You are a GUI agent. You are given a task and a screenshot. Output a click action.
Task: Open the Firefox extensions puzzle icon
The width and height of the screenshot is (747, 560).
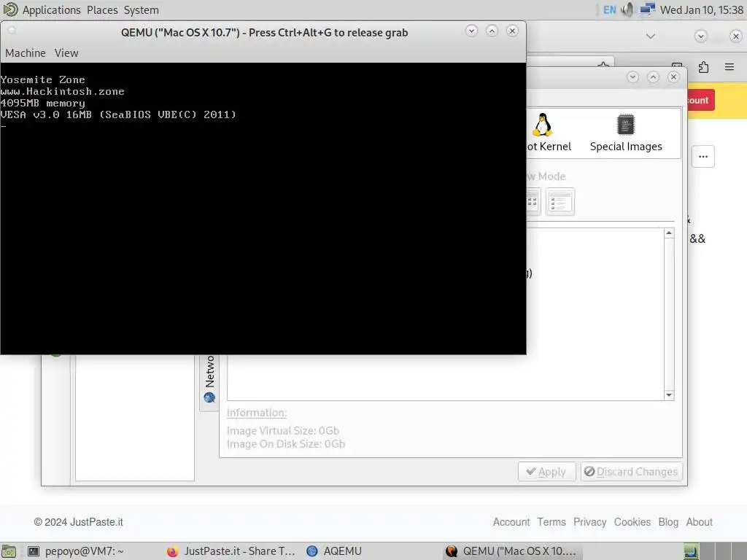point(704,67)
